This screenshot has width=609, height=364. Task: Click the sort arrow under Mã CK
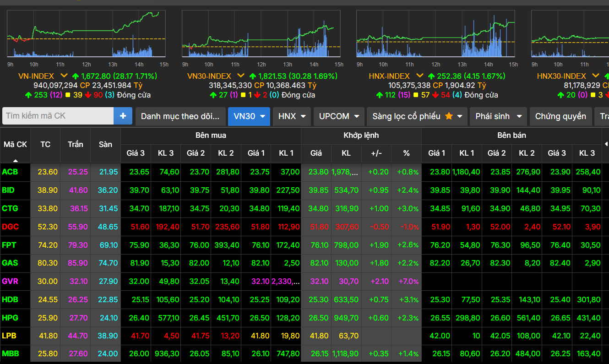(x=15, y=160)
